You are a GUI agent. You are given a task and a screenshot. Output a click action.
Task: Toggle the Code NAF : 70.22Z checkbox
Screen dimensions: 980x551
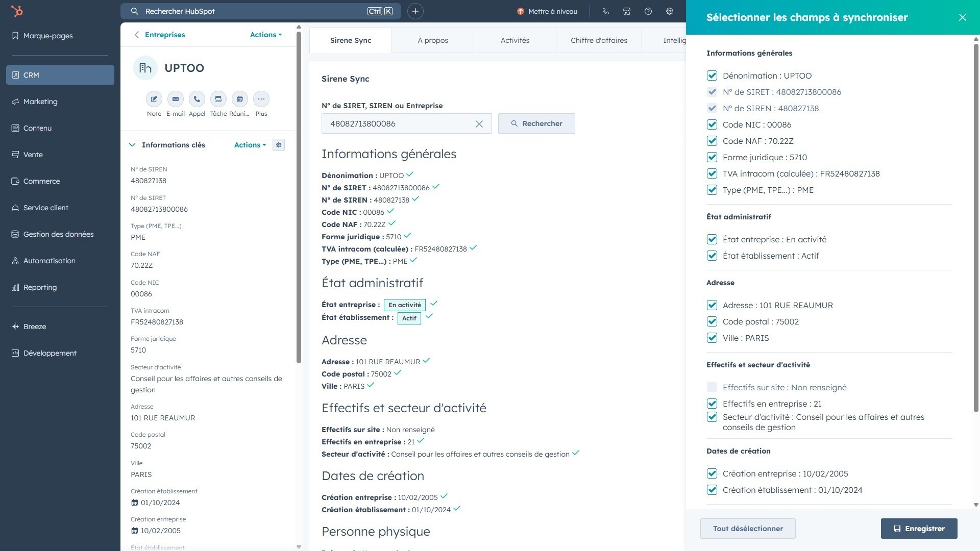pos(712,141)
